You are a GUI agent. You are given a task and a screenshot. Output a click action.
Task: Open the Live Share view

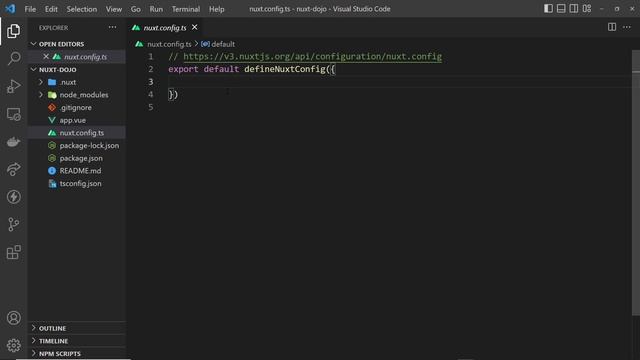(13, 169)
